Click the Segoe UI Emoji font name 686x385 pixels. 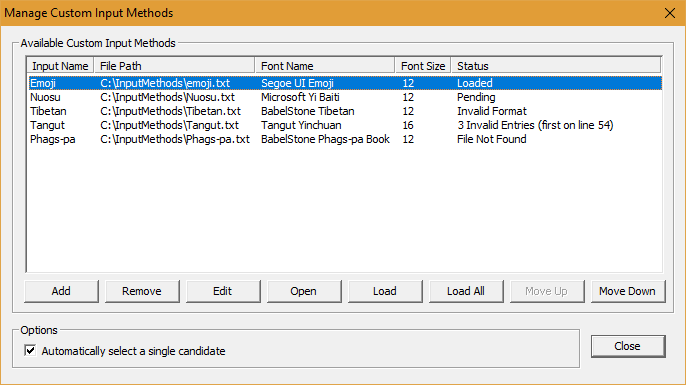pyautogui.click(x=298, y=83)
